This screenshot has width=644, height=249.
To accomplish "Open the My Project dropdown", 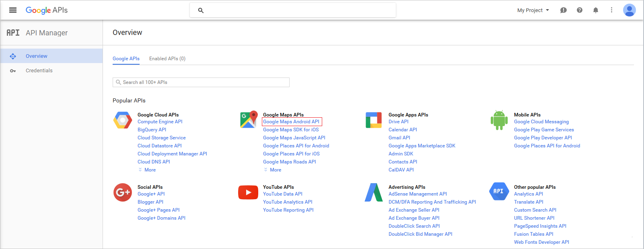I will [533, 10].
